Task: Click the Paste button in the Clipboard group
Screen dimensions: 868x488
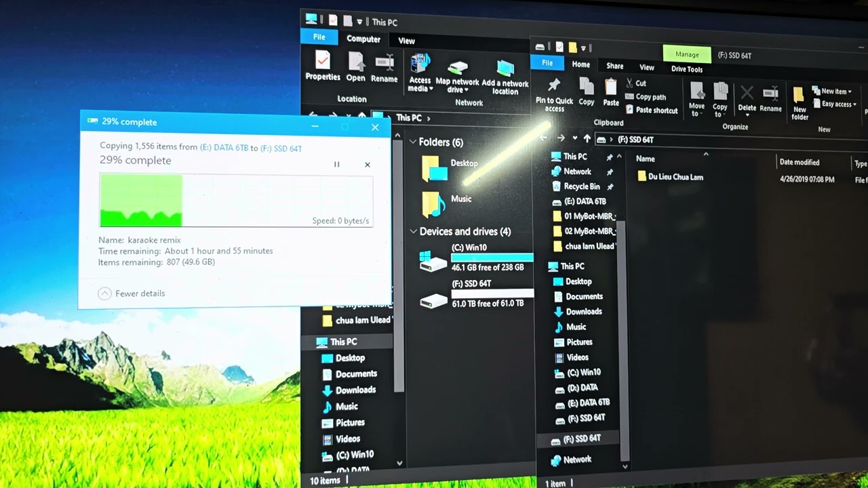Action: point(611,93)
